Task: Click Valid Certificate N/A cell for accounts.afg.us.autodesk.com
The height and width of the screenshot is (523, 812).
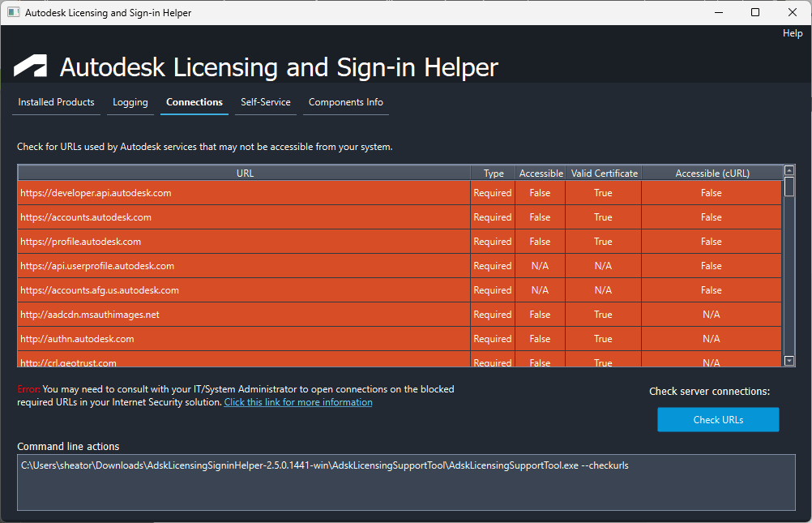Action: click(603, 290)
